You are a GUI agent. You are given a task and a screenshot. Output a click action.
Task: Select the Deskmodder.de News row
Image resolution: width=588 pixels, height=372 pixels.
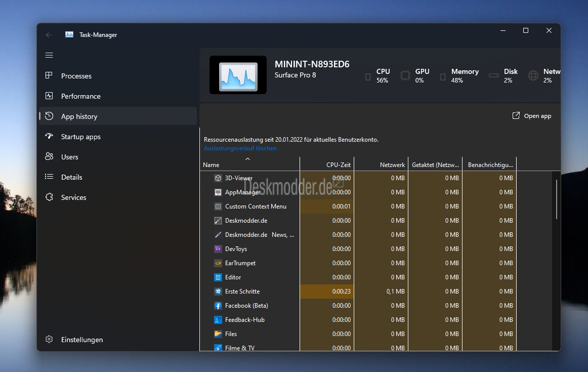[358, 235]
